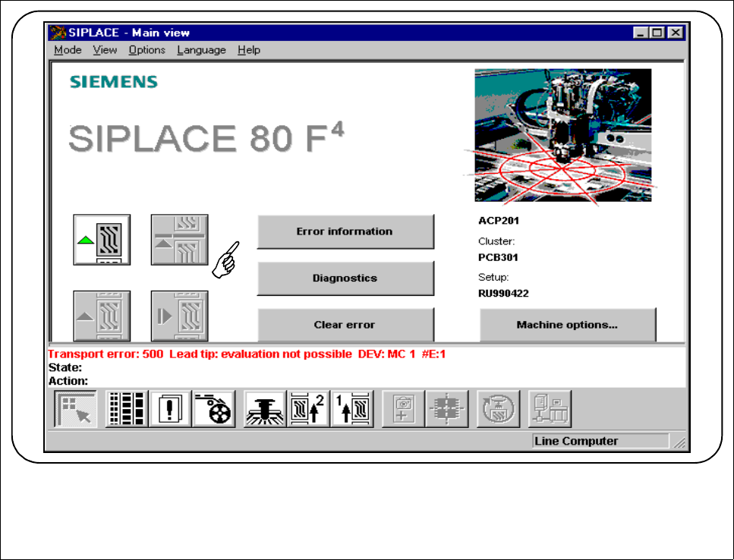Open the Language menu
Screen dimensions: 734x560
(201, 50)
